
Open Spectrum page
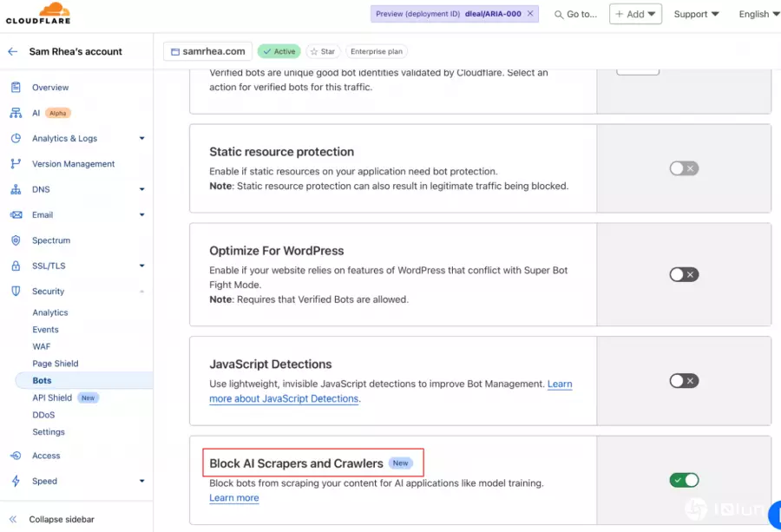(x=51, y=240)
